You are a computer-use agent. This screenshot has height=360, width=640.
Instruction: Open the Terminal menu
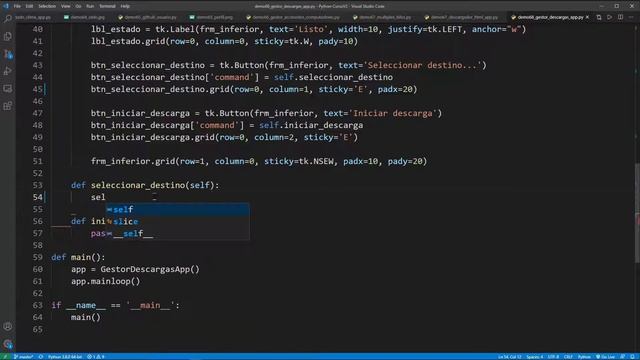(x=107, y=6)
